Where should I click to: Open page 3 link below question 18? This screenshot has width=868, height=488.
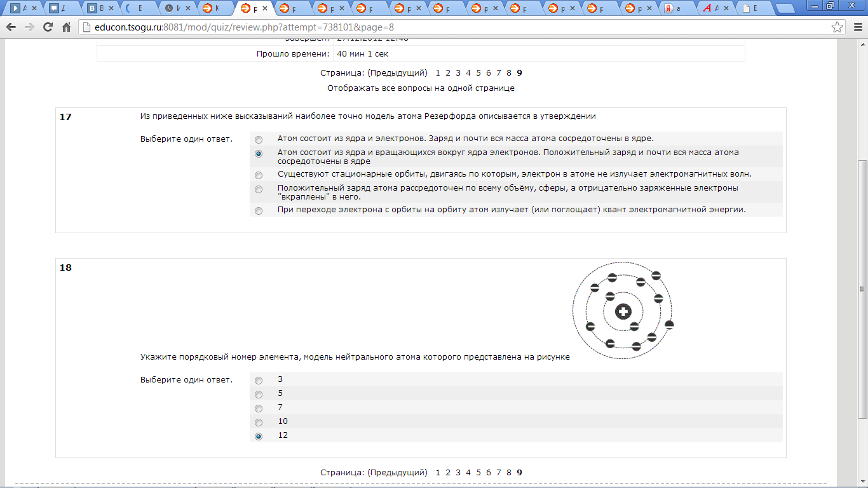tap(458, 472)
